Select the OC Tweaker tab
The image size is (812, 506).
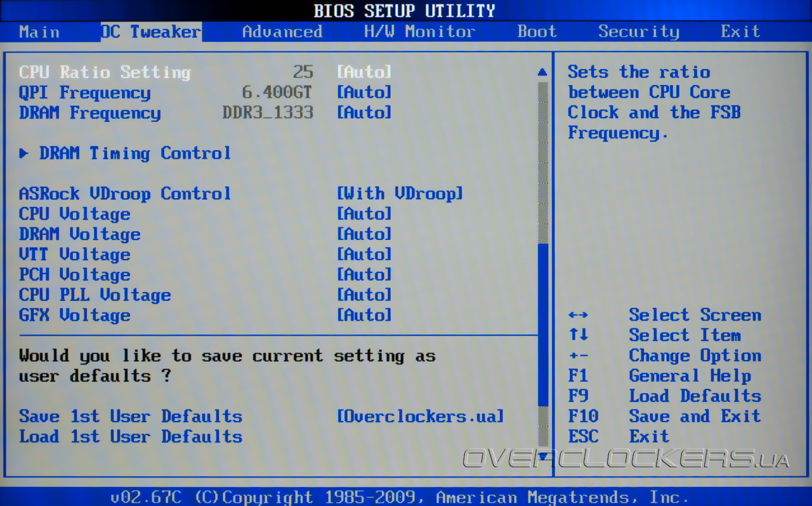pos(151,32)
